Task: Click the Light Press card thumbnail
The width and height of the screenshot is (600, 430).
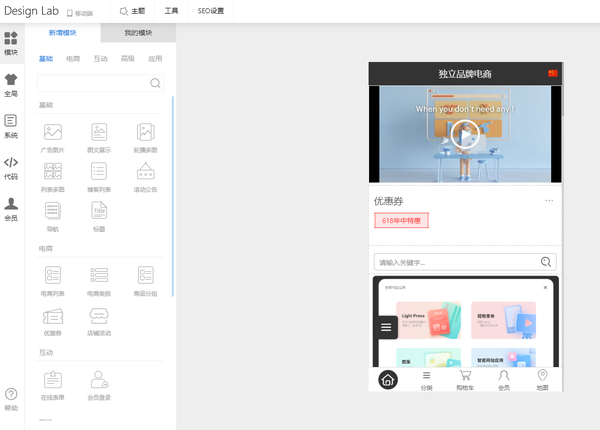Action: [x=429, y=320]
